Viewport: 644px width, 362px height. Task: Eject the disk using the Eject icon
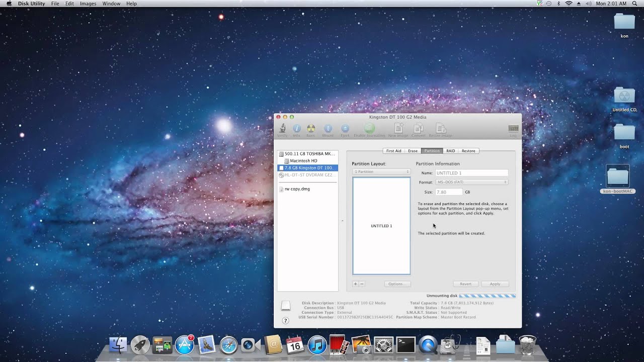click(345, 129)
